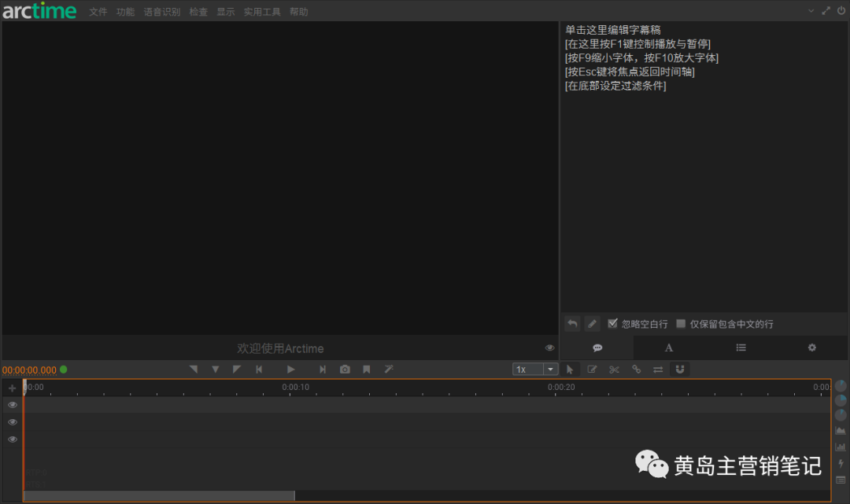Open the 语音识别 menu
The width and height of the screenshot is (850, 504).
(161, 12)
